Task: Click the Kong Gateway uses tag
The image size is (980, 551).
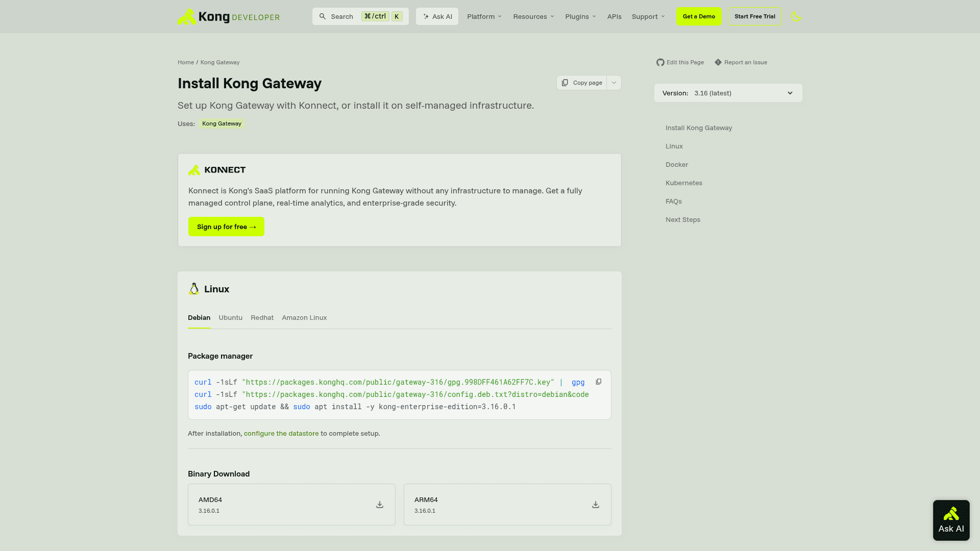Action: 222,123
